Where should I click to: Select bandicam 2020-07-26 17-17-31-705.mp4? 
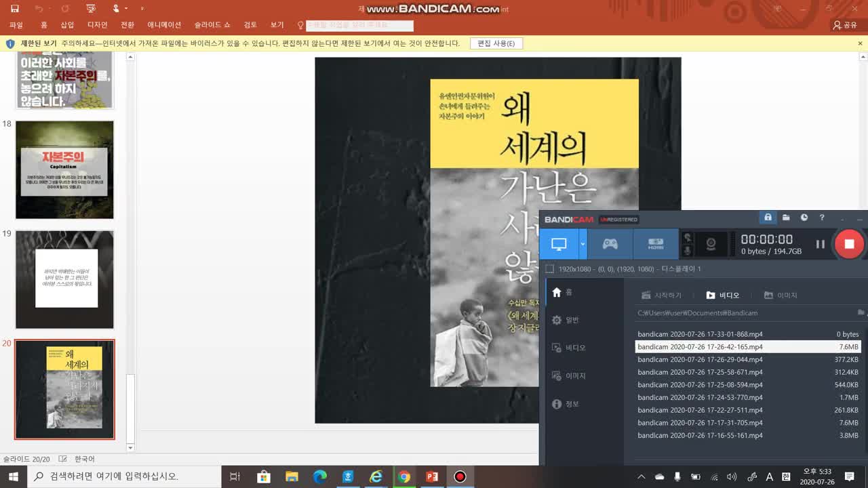click(x=748, y=423)
